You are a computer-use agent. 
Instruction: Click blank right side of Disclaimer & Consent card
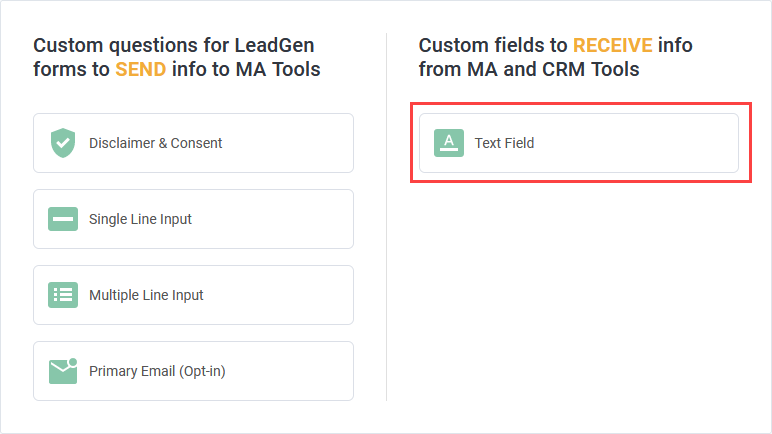point(300,143)
